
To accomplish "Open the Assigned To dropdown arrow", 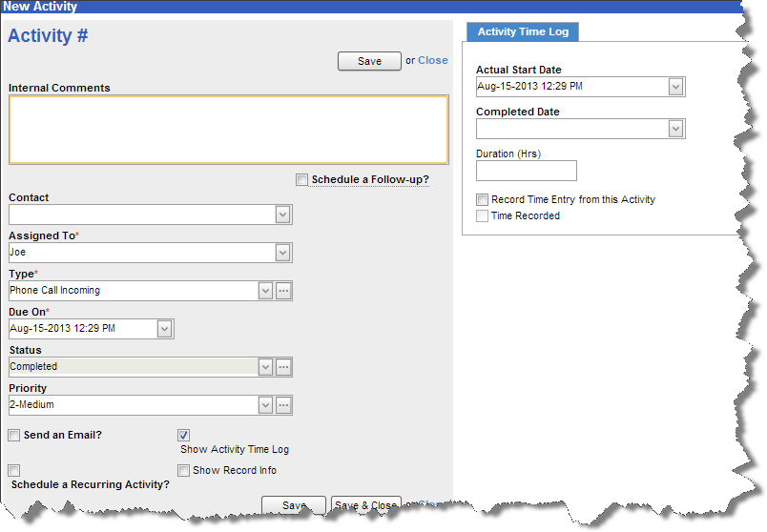I will tap(283, 253).
